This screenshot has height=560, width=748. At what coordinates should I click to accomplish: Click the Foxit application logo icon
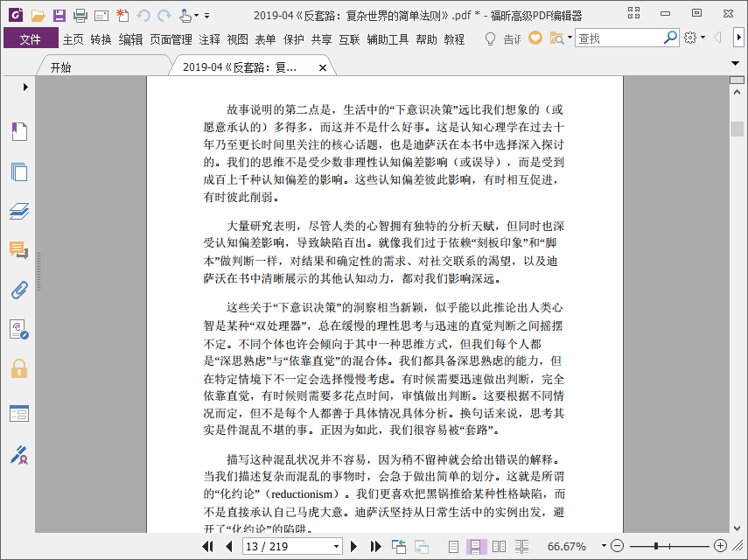point(16,15)
